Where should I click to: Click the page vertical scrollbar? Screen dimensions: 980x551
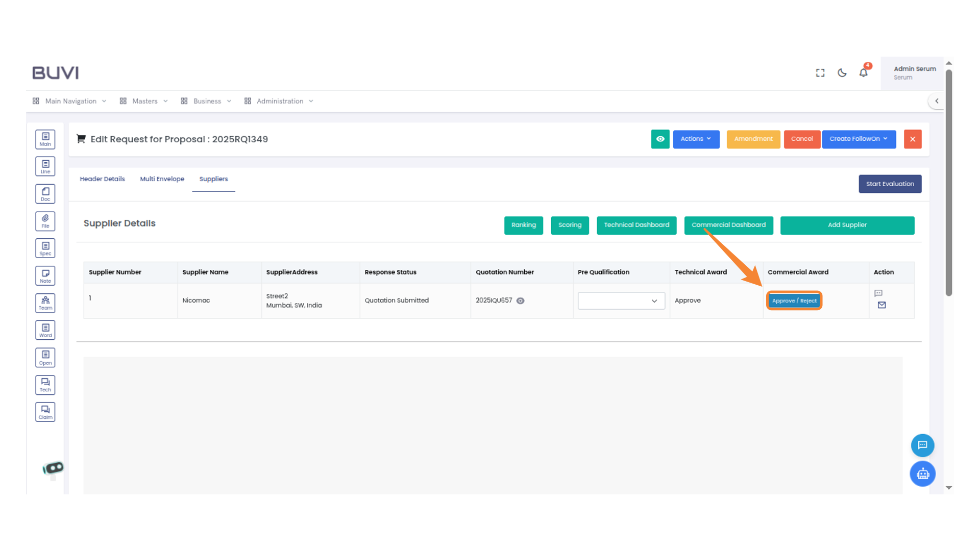coord(949,184)
